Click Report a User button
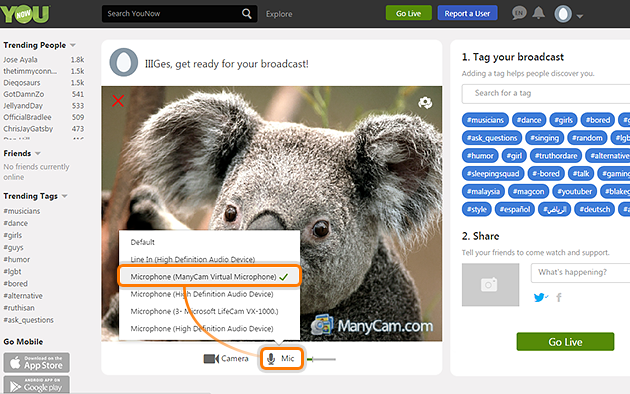The width and height of the screenshot is (630, 394). coord(467,13)
